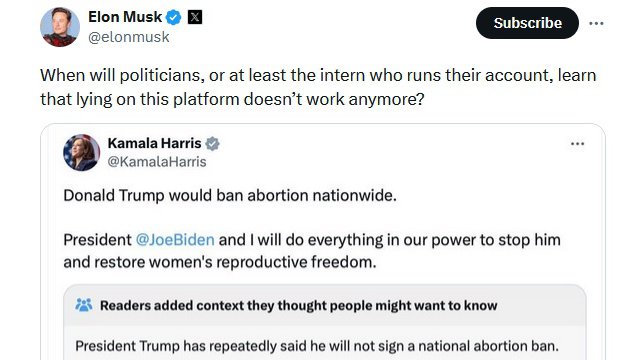Viewport: 640px width, 360px height.
Task: Click Kamala Harris's profile picture
Action: pos(82,152)
